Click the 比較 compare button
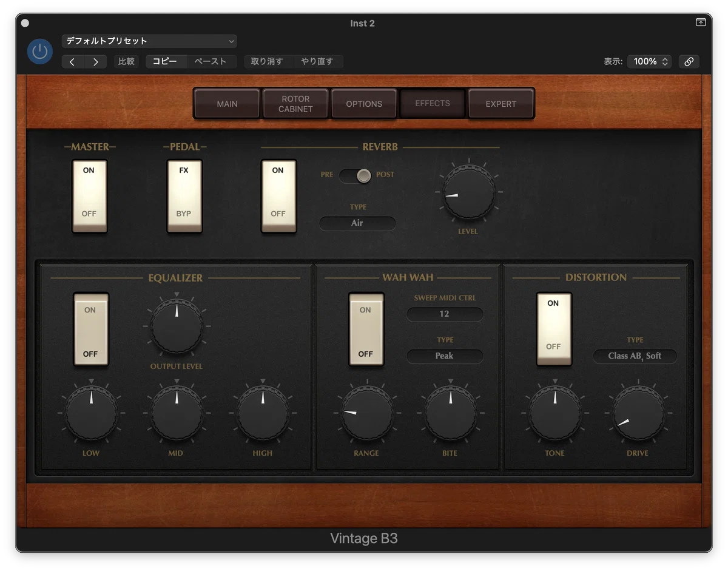 [x=127, y=61]
